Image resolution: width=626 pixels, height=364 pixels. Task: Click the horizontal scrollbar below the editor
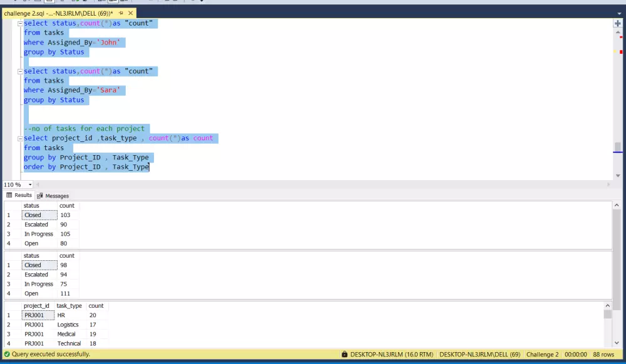(313, 185)
